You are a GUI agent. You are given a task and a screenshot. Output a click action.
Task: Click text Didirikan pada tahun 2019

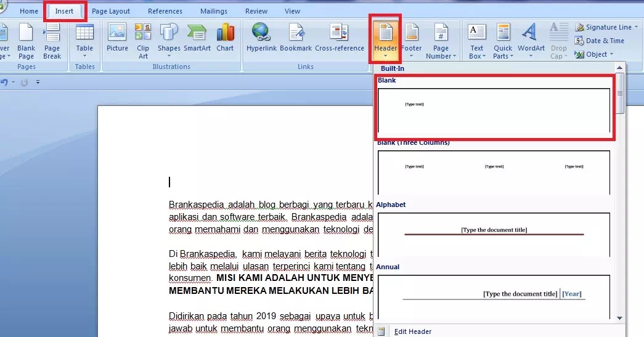click(x=222, y=316)
